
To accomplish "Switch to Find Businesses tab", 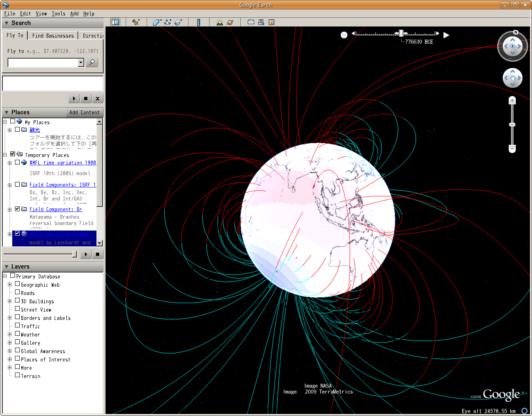I will (53, 36).
